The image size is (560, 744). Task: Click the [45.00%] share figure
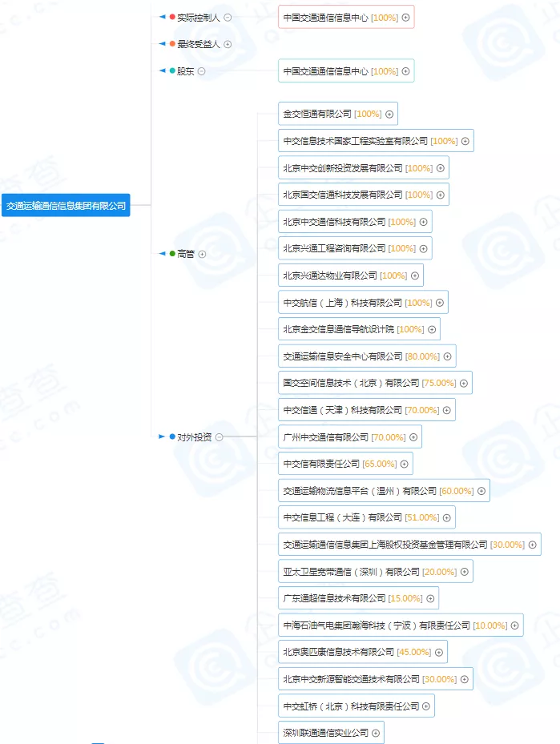pos(414,653)
